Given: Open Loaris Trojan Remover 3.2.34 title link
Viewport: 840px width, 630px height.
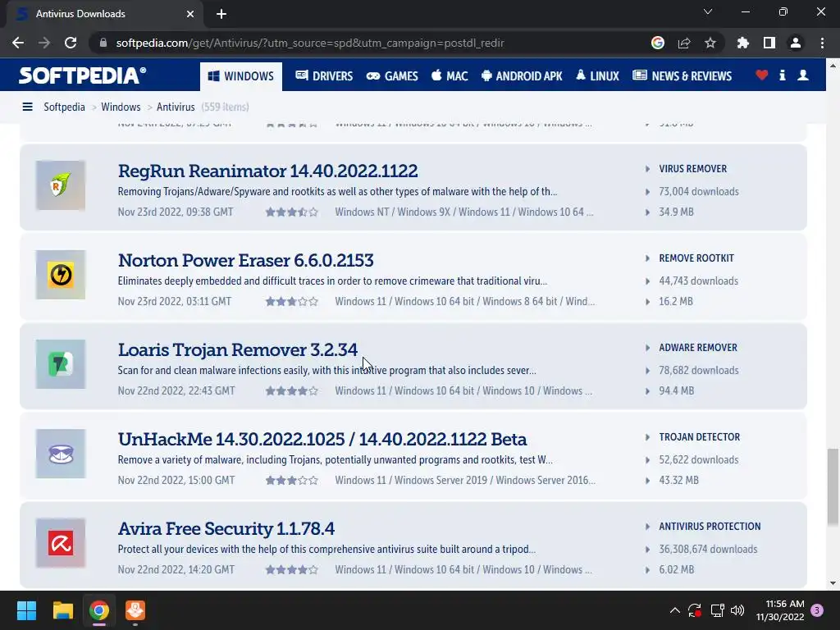Looking at the screenshot, I should (x=238, y=349).
